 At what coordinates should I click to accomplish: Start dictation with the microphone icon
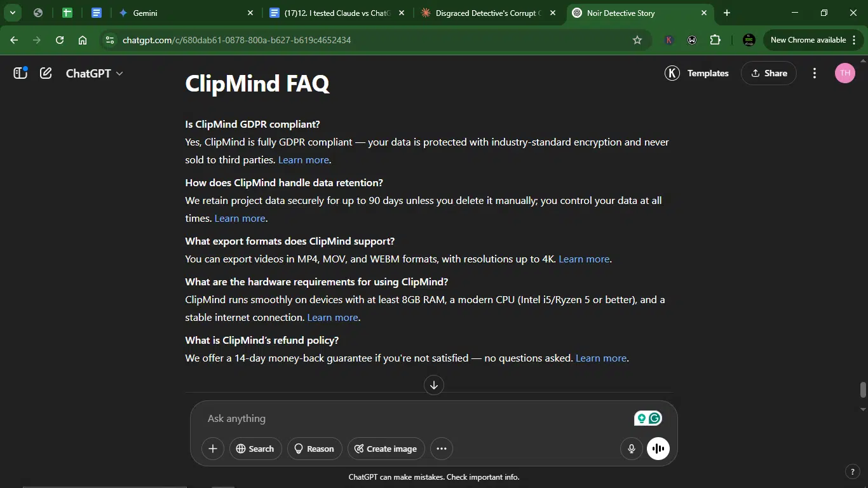[632, 449]
